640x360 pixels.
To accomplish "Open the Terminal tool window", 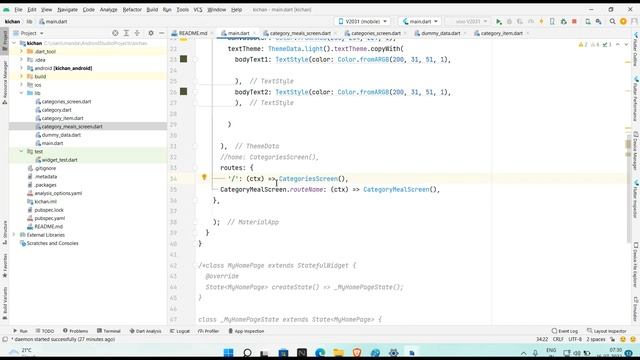I will pyautogui.click(x=109, y=331).
